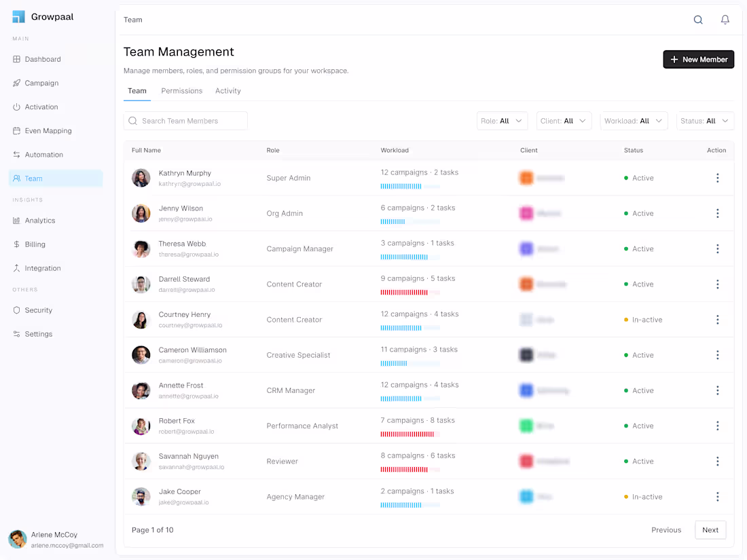The height and width of the screenshot is (560, 747).
Task: Click the Dashboard grid icon in sidebar
Action: click(17, 59)
